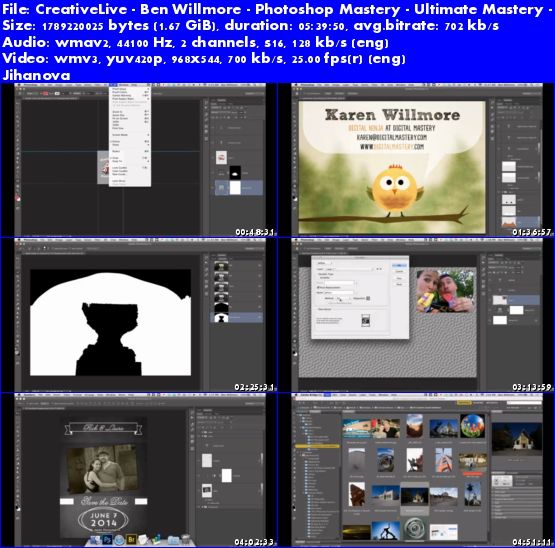Click the 02:25:31 timestamp
This screenshot has width=555, height=548.
point(254,387)
